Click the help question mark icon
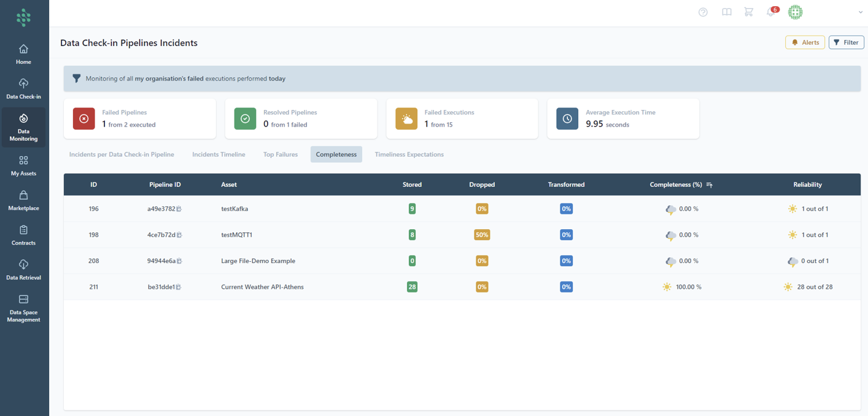868x416 pixels. coord(703,12)
